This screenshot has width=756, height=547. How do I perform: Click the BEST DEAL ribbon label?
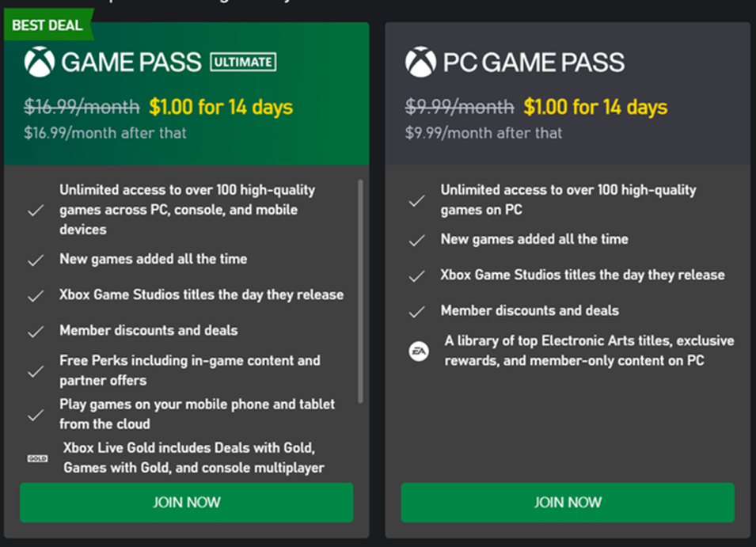[x=47, y=25]
